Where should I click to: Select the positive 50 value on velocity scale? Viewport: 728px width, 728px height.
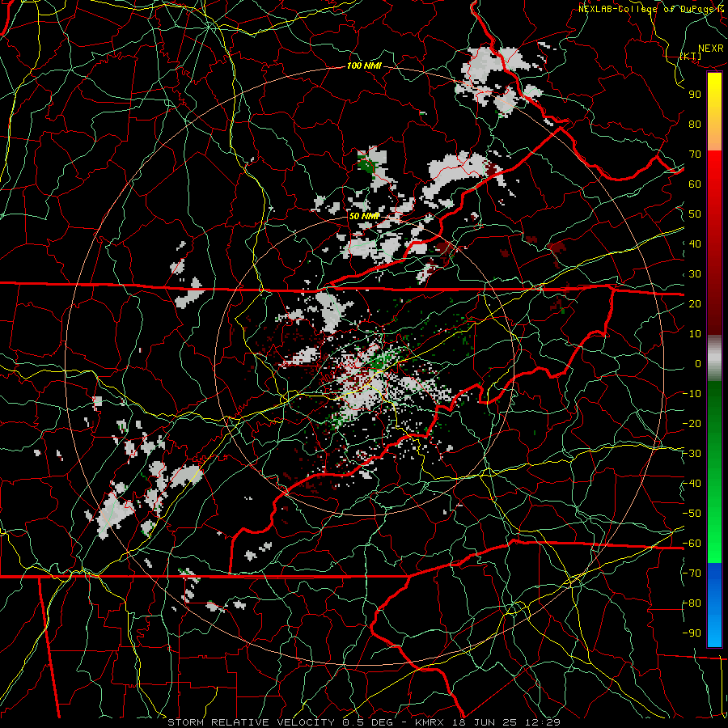[695, 214]
